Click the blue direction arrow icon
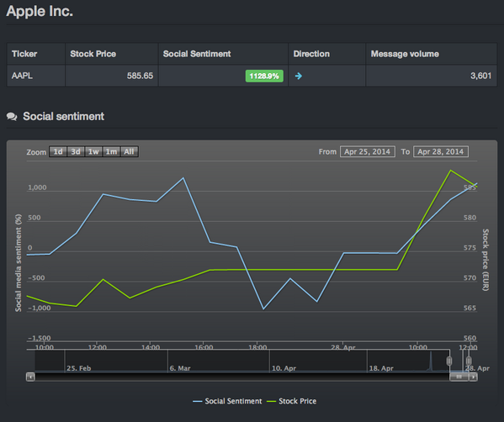504x422 pixels. [299, 76]
